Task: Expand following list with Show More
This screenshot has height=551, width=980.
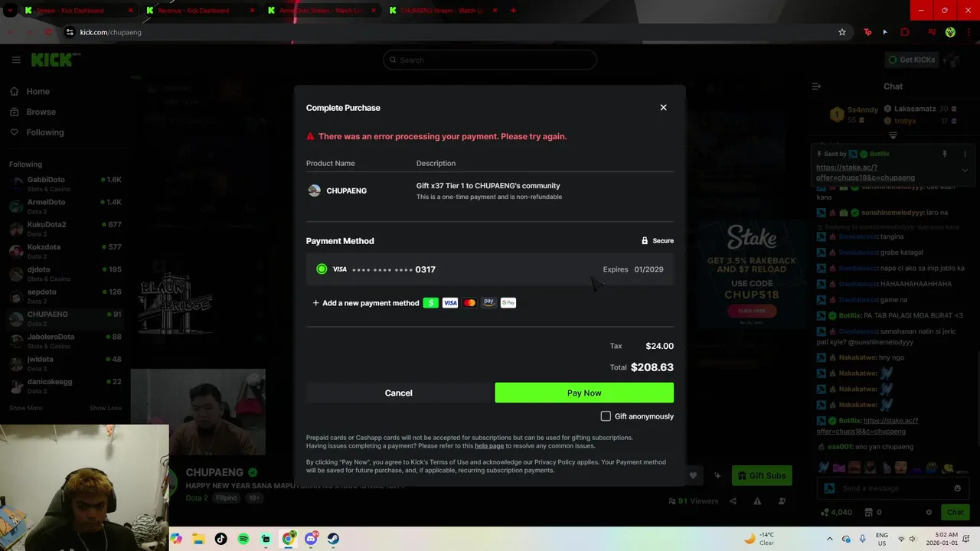Action: coord(26,408)
